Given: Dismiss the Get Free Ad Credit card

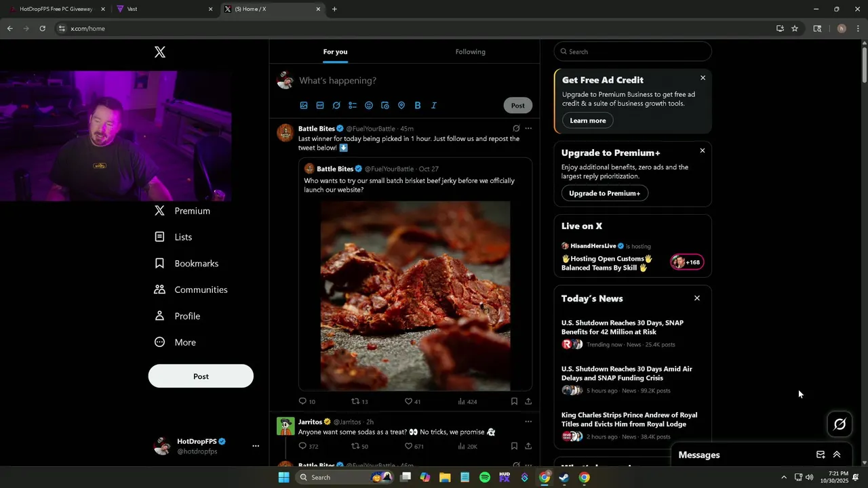Looking at the screenshot, I should 703,78.
